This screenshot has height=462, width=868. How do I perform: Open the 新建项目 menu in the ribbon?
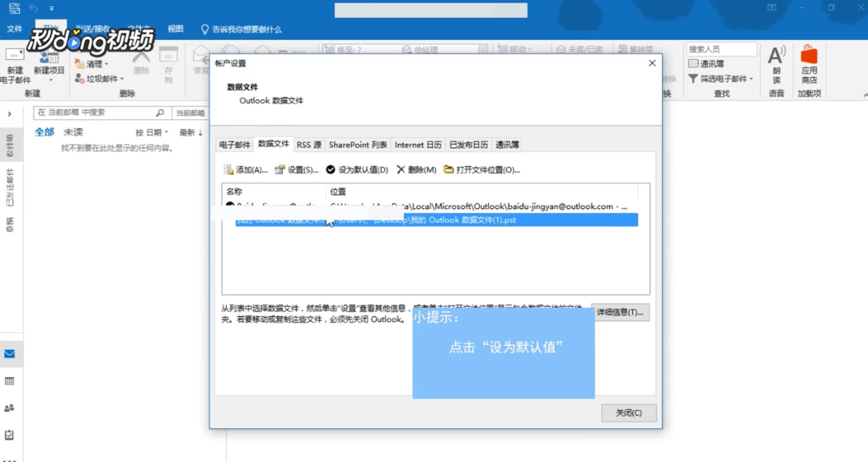pyautogui.click(x=49, y=65)
